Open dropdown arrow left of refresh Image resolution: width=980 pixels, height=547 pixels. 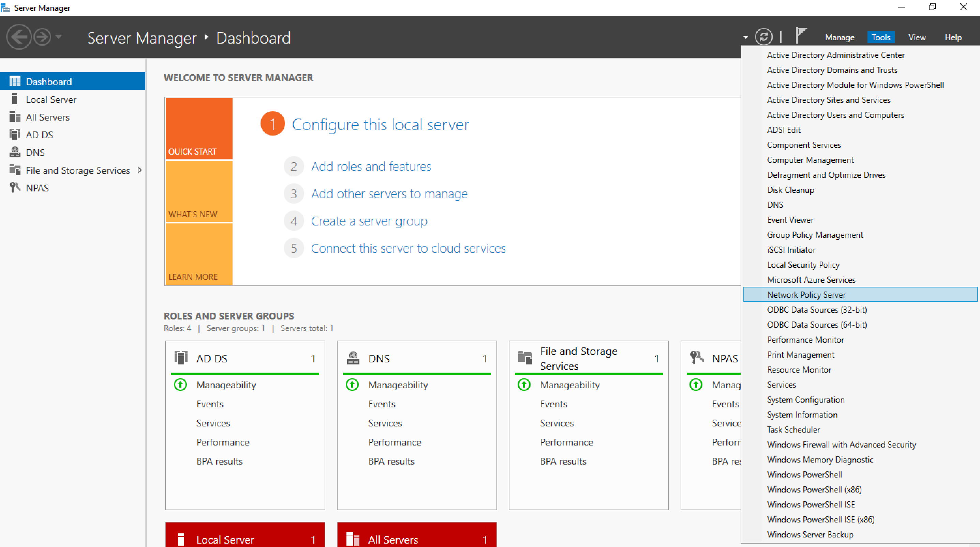(746, 37)
